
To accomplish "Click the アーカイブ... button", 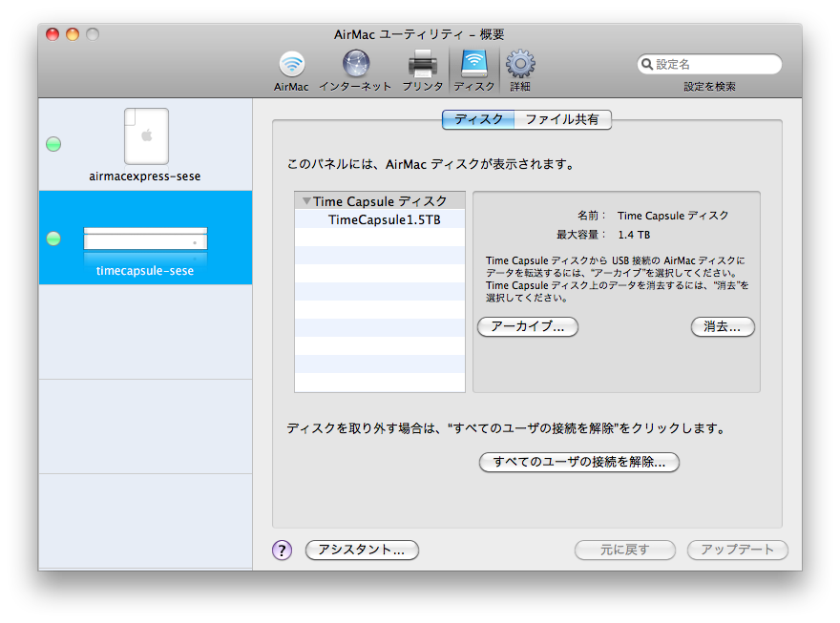I will tap(528, 326).
